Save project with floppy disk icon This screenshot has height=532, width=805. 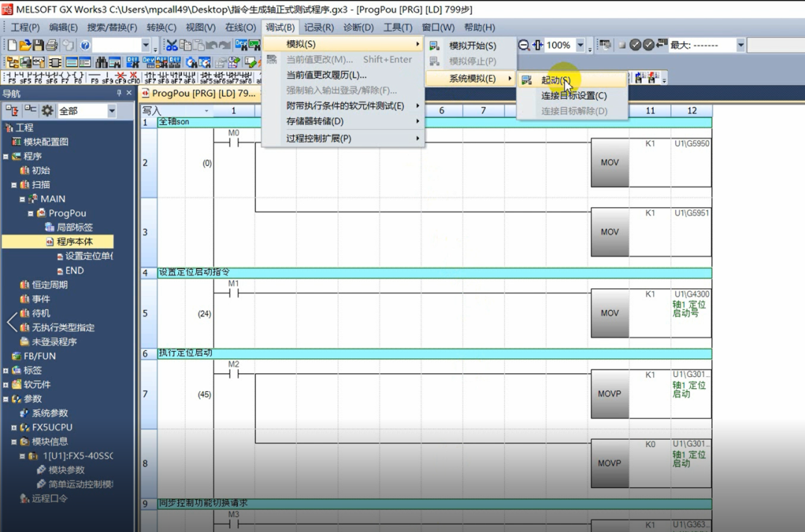[x=38, y=45]
